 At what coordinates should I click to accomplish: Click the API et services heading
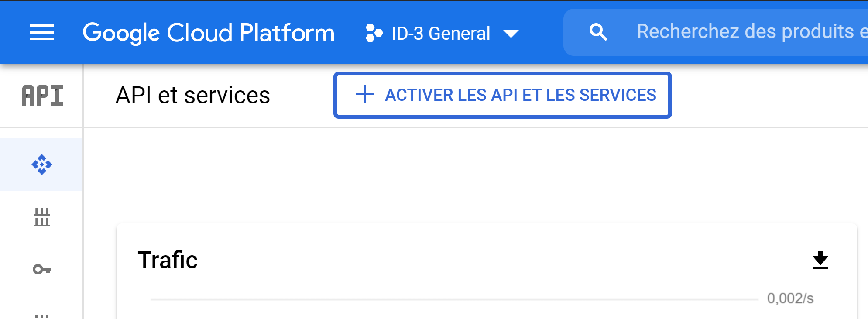(192, 95)
